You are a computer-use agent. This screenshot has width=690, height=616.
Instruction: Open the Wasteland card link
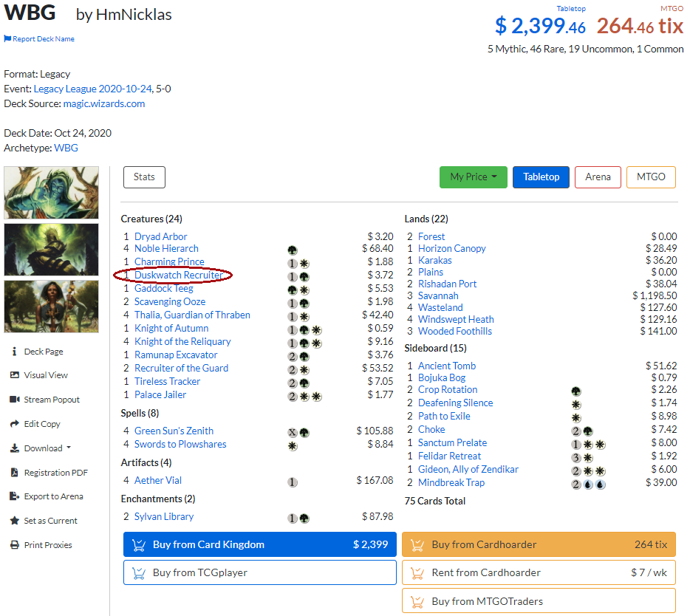coord(440,307)
